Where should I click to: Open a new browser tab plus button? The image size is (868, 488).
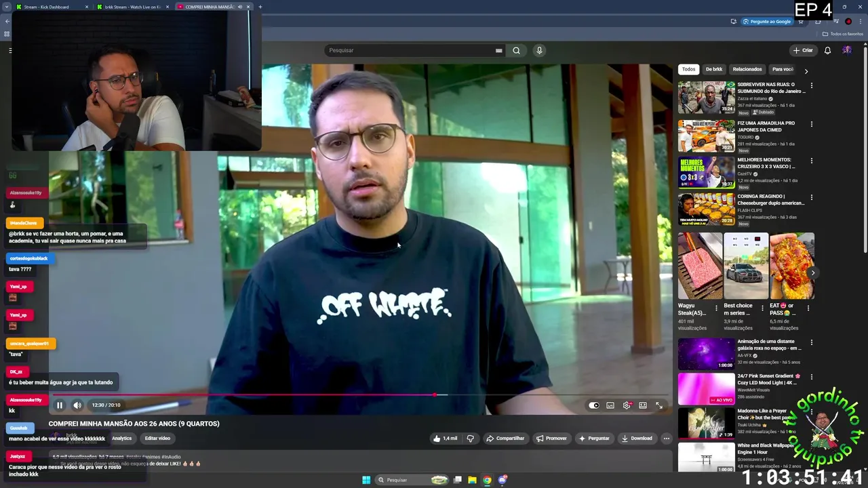point(260,7)
